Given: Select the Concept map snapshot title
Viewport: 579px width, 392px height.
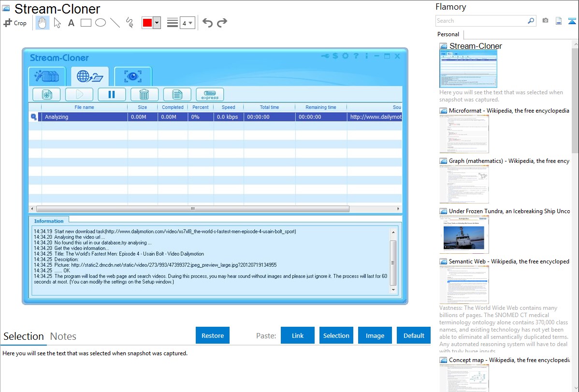Looking at the screenshot, I should (509, 360).
